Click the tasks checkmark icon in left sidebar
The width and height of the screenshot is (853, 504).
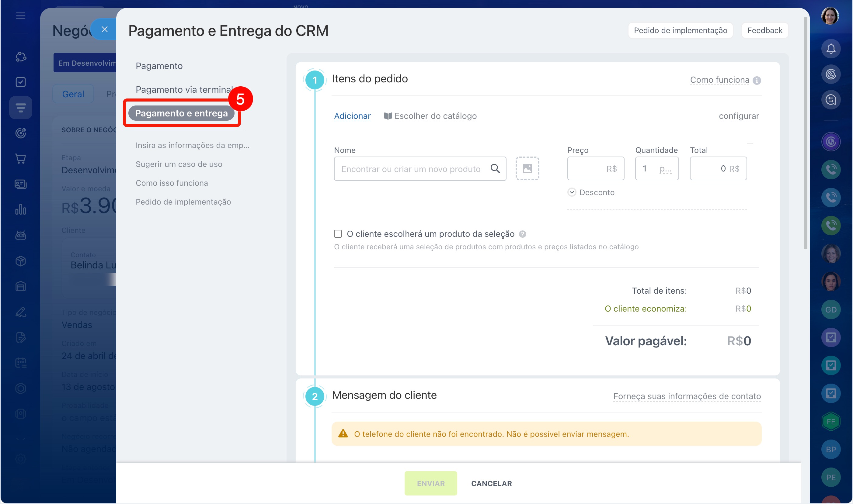pyautogui.click(x=21, y=82)
